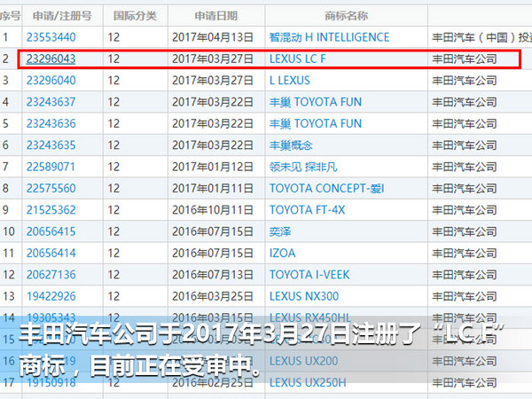Screen dimensions: 532x399
Task: Click applicant 丰田汽车公司 in TOYOTA FT-4X row
Action: [464, 209]
